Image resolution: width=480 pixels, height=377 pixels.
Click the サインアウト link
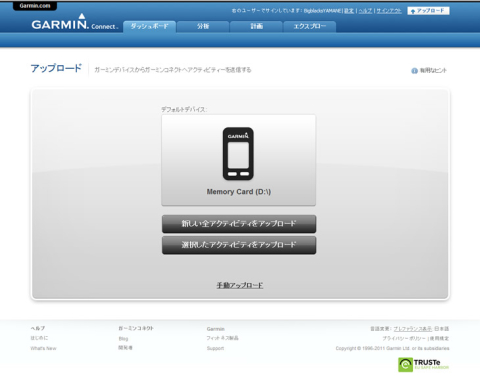389,11
